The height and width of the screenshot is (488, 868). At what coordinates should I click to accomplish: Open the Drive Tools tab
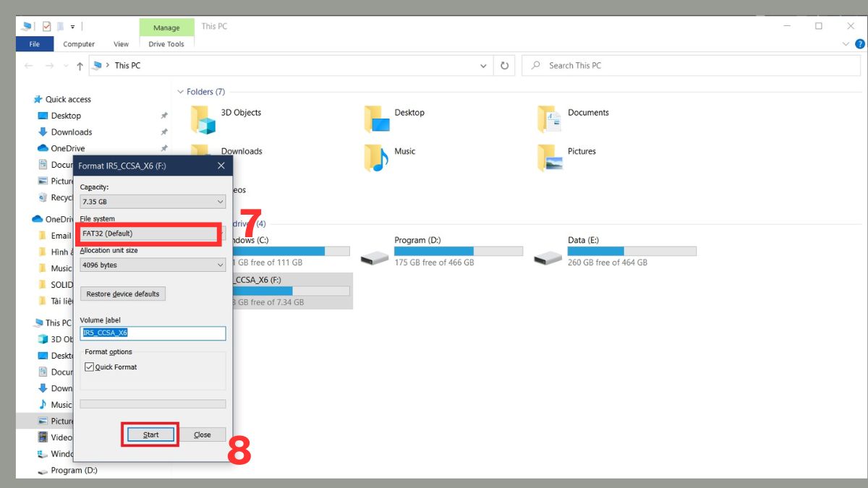click(166, 44)
